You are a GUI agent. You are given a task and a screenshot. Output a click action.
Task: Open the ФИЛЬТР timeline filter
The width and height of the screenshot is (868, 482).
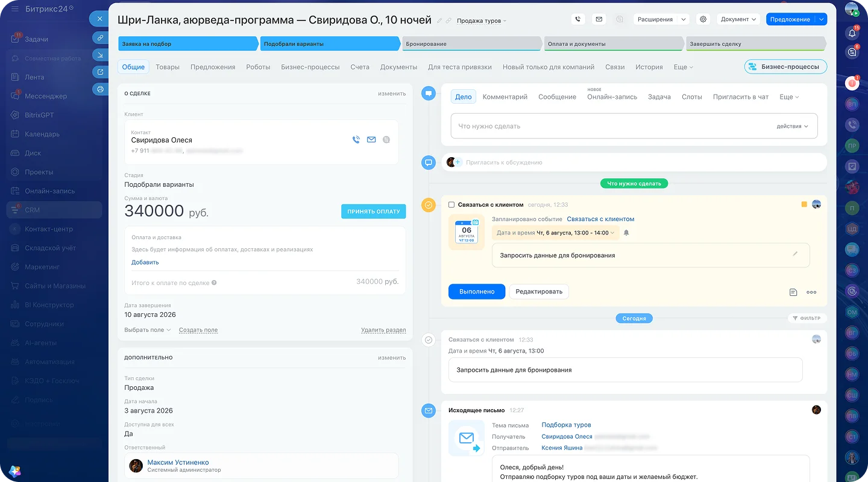pos(807,318)
